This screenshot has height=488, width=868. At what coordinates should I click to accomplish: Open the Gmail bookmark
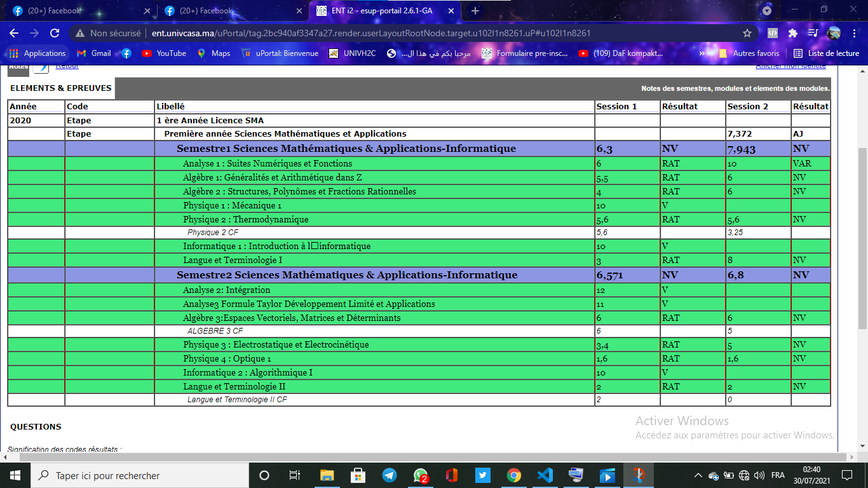[93, 53]
